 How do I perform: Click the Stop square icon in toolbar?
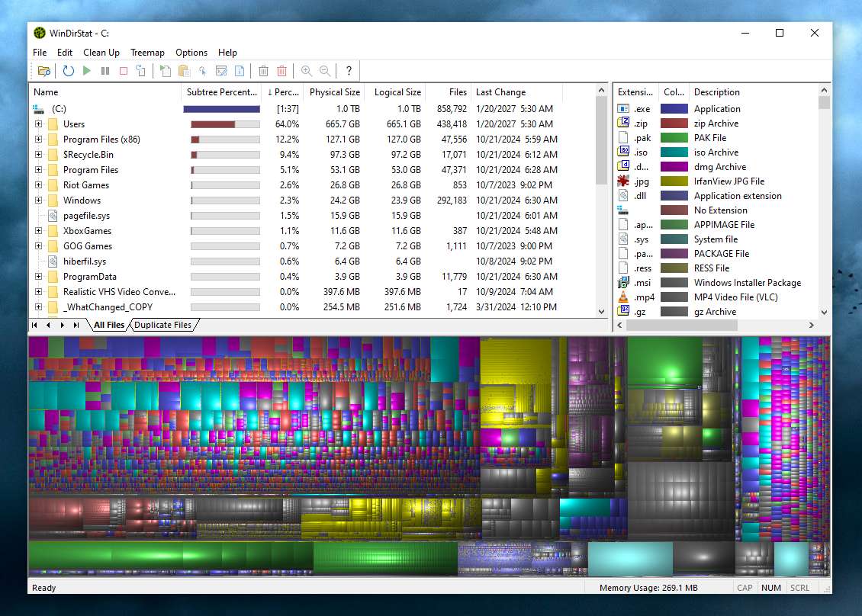click(124, 71)
